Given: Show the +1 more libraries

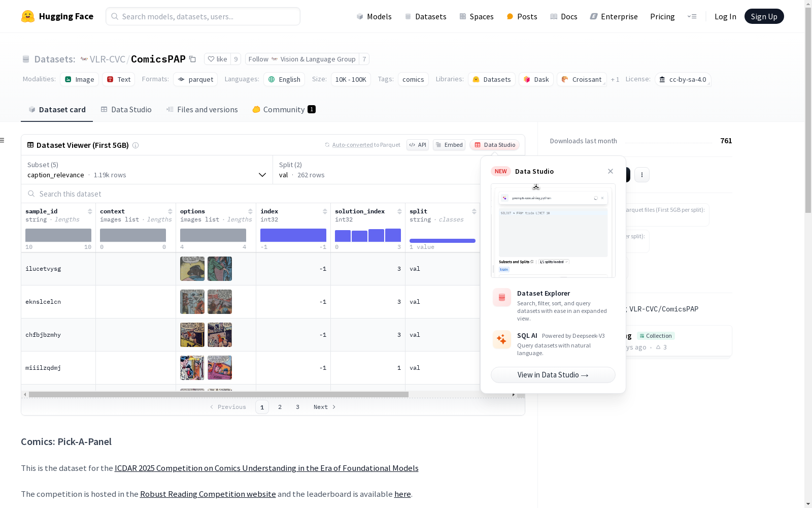Looking at the screenshot, I should tap(615, 79).
